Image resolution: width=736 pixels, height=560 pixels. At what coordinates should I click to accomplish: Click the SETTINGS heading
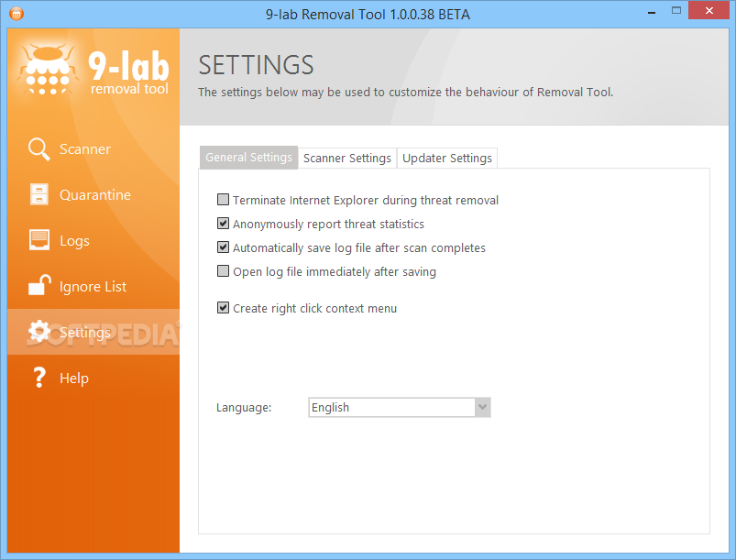click(256, 65)
